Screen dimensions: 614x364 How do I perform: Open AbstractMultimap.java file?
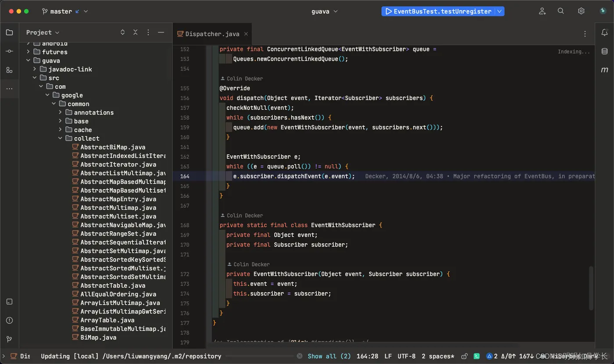(x=118, y=207)
